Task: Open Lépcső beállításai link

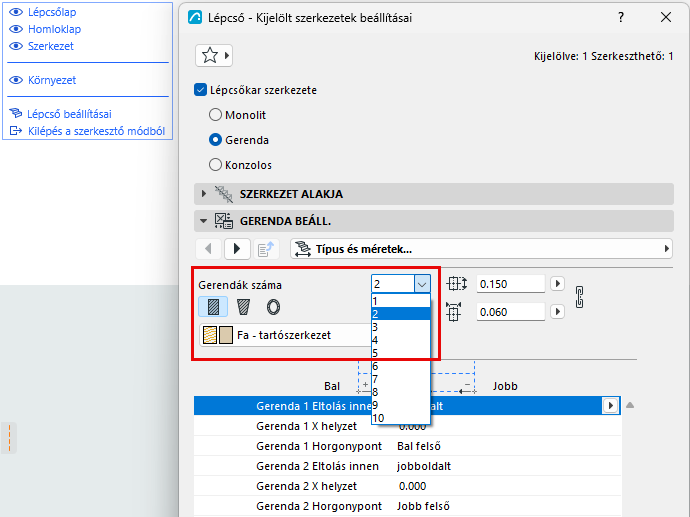Action: 69,114
